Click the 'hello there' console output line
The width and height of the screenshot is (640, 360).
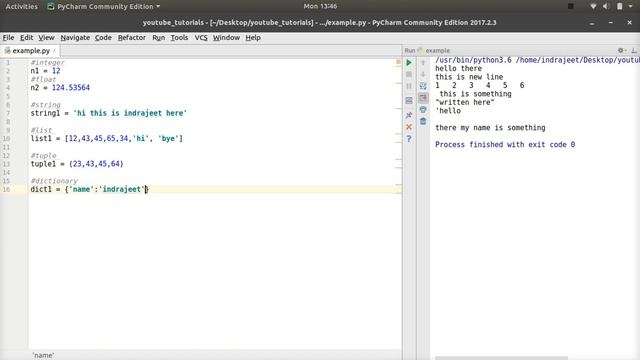pos(458,69)
